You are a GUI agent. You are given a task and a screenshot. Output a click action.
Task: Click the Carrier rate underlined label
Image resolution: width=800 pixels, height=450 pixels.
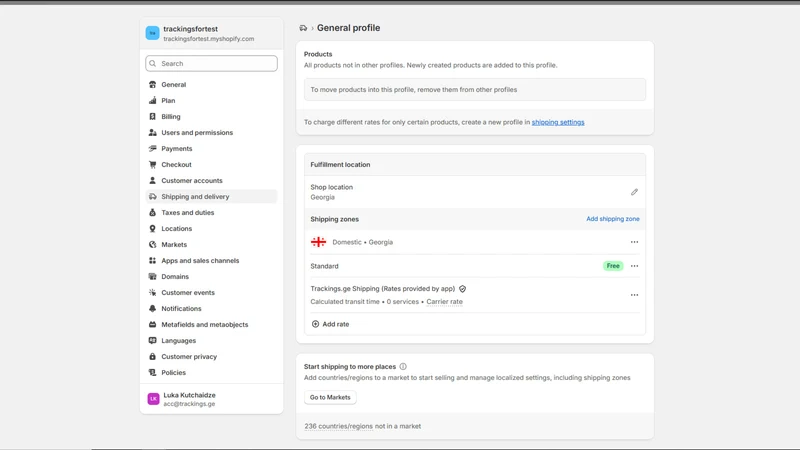click(x=444, y=302)
